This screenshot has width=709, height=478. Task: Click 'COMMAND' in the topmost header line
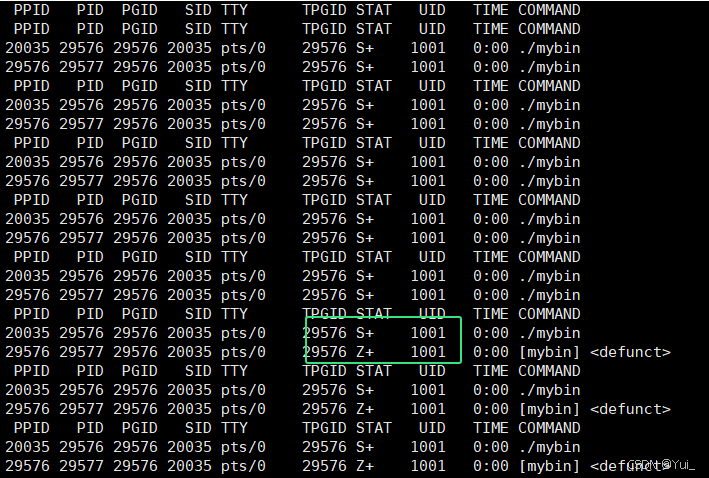click(549, 10)
